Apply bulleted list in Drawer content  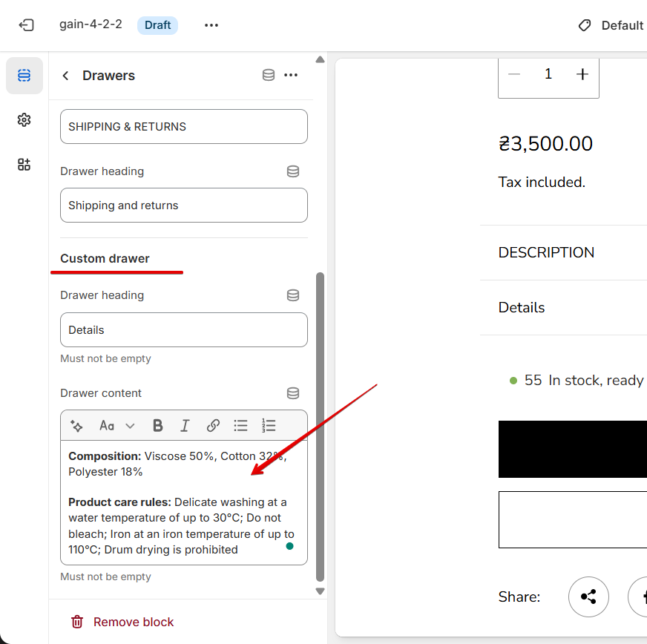[240, 425]
